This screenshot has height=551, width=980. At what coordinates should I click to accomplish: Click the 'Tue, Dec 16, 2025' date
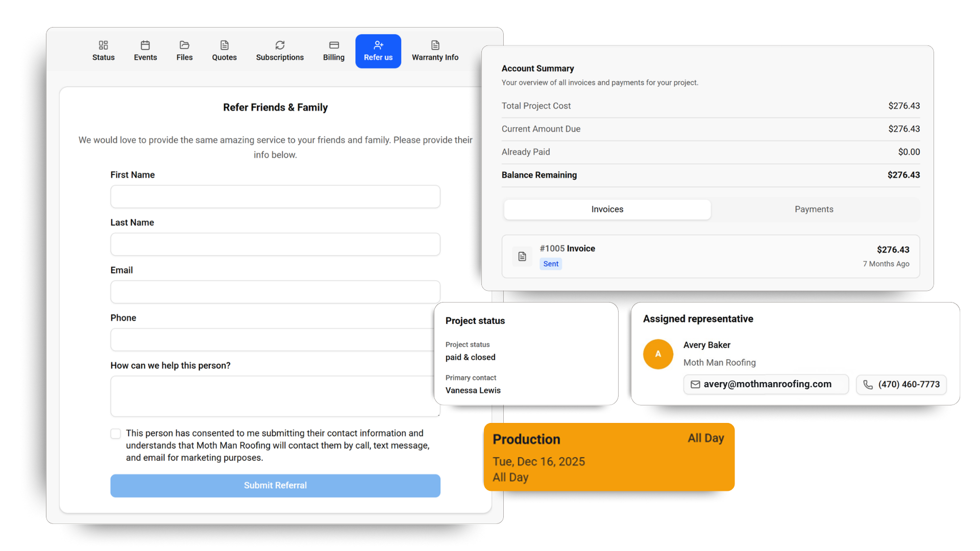tap(538, 462)
